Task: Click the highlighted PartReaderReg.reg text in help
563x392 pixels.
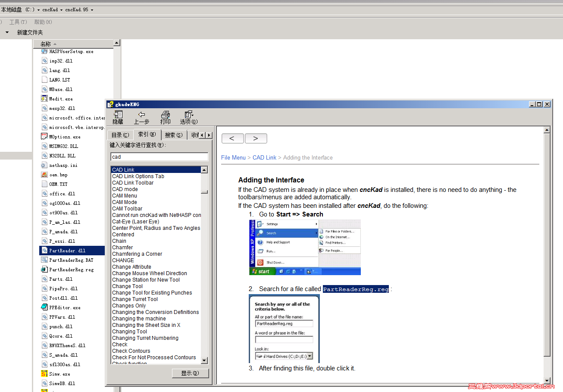Action: (x=356, y=289)
